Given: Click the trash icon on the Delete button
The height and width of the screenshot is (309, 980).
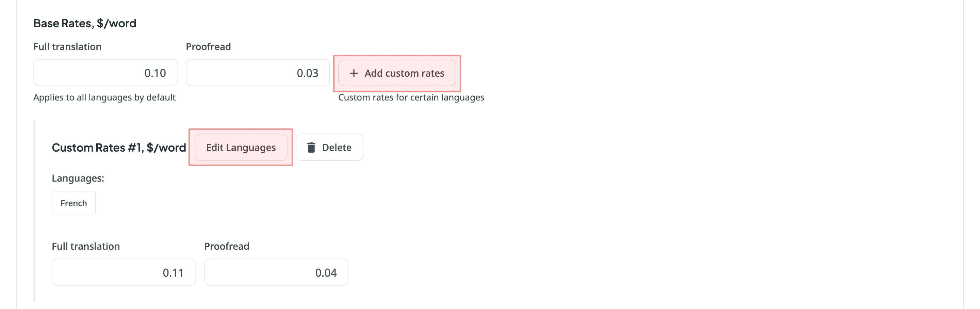Looking at the screenshot, I should pyautogui.click(x=312, y=147).
